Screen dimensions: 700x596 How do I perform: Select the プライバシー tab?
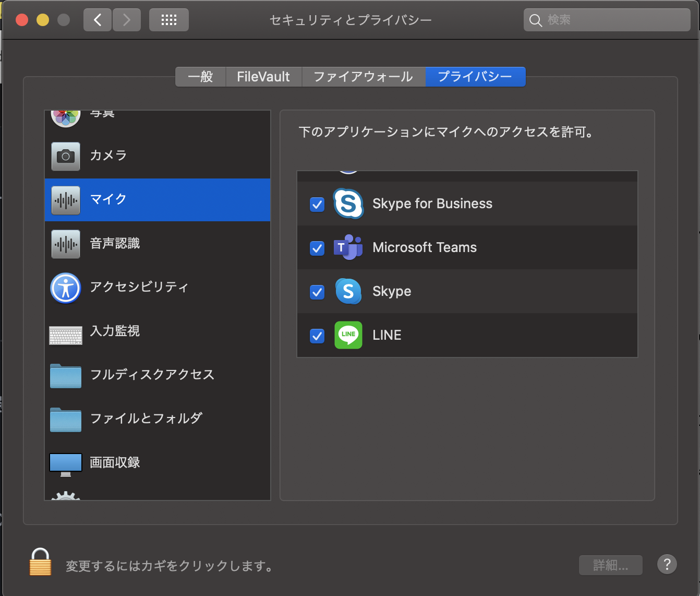(x=475, y=77)
